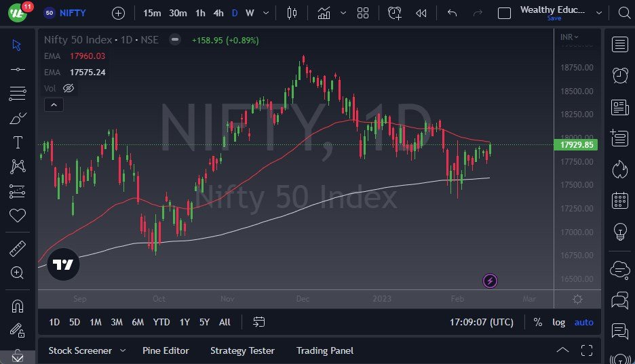Select the ruler measure tool
Screen dimensions: 635x364
click(17, 249)
